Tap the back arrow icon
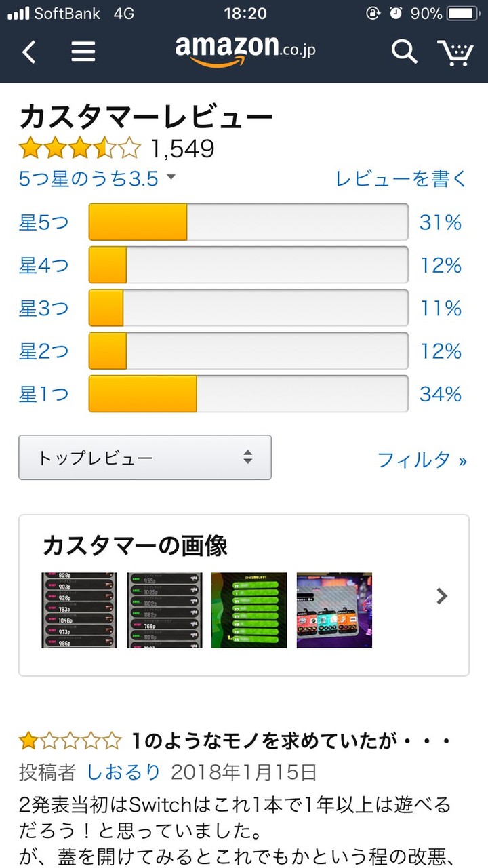488x868 pixels. 28,52
